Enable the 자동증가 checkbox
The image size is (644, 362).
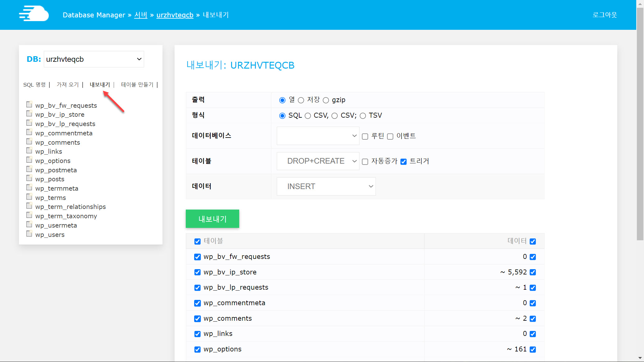click(x=365, y=161)
